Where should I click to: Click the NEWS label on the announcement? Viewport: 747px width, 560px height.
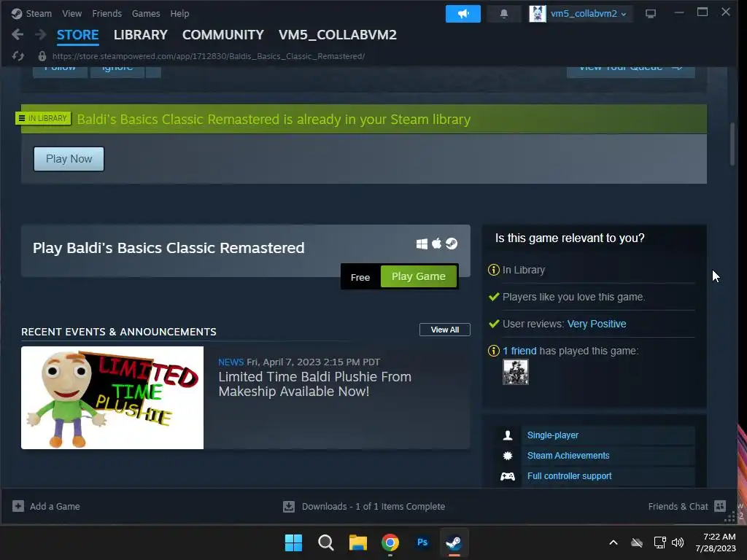(231, 362)
